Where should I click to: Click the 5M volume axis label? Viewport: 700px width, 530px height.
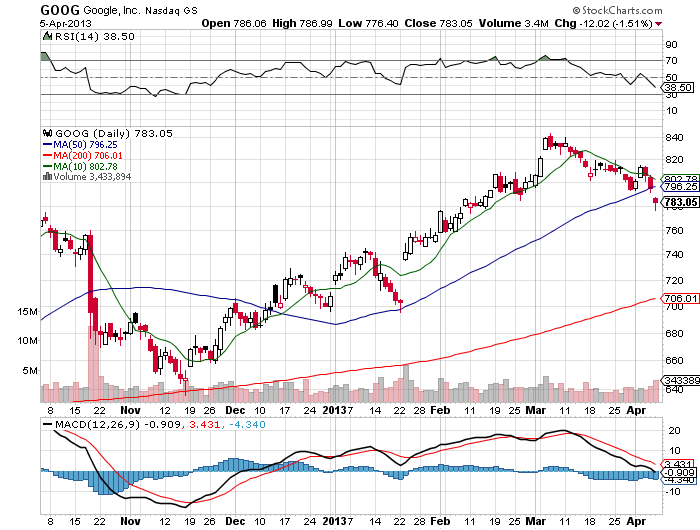tap(30, 371)
